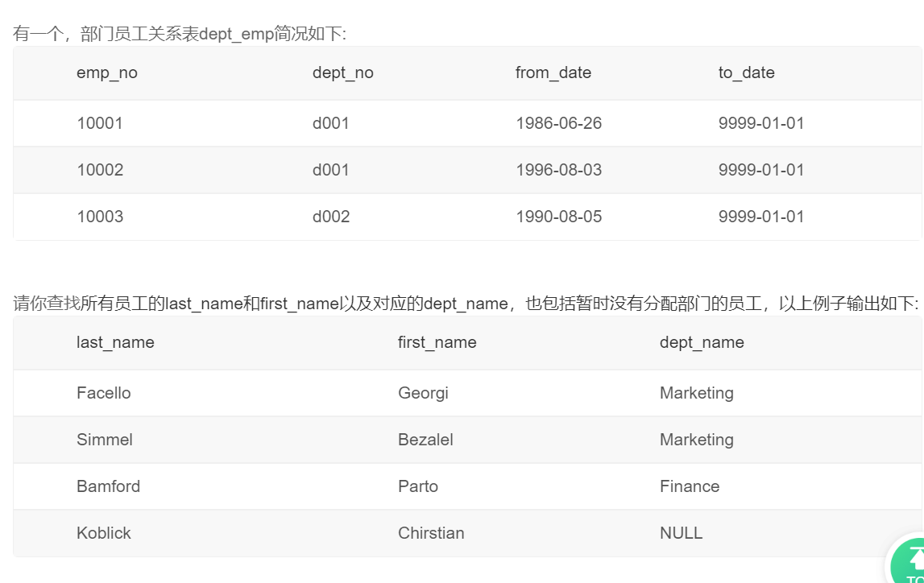This screenshot has width=924, height=583.
Task: Select employee number 10001 cell
Action: (100, 123)
